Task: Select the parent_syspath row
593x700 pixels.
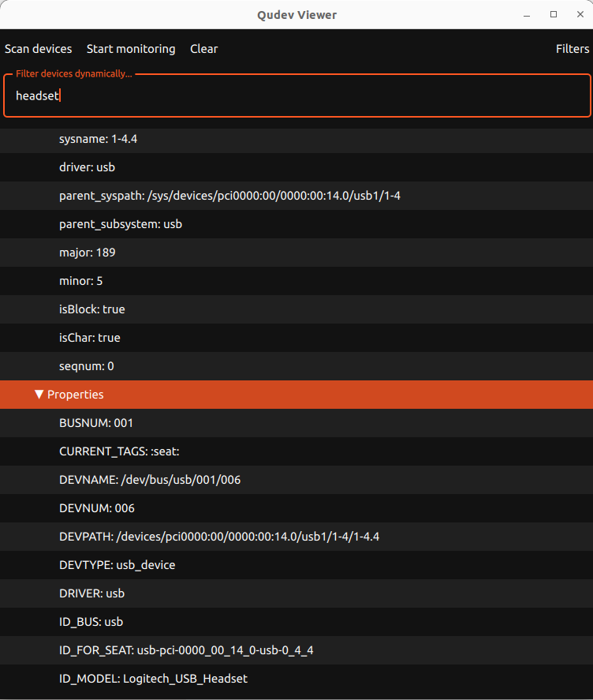Action: coord(229,196)
